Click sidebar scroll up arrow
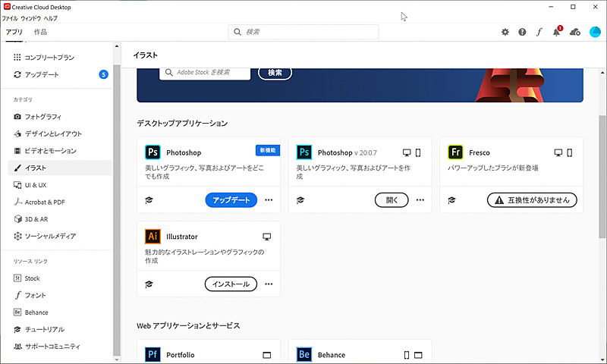The width and height of the screenshot is (607, 364). (117, 46)
